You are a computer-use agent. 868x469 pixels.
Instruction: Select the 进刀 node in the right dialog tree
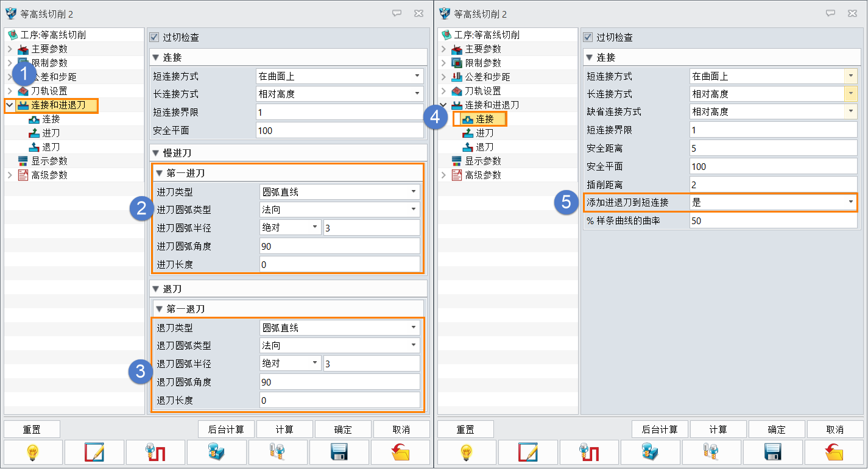pos(485,133)
